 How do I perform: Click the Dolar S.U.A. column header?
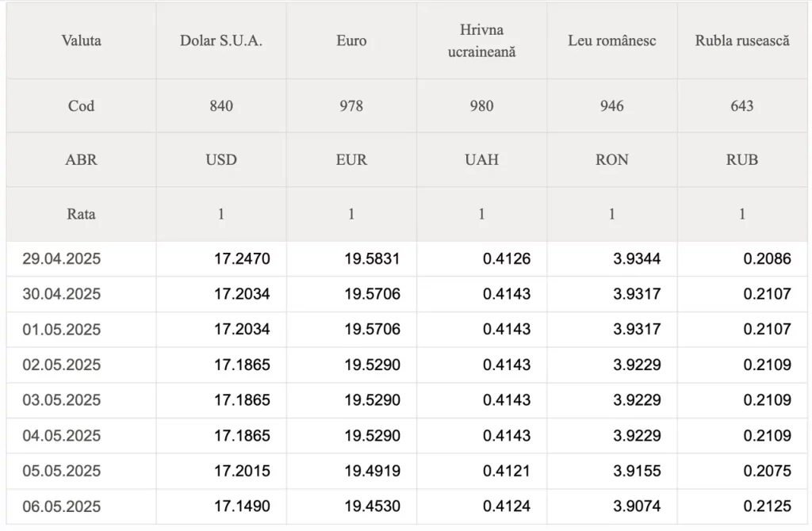221,40
